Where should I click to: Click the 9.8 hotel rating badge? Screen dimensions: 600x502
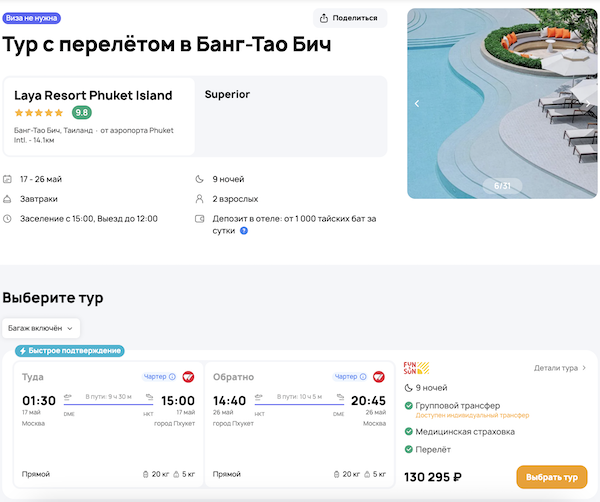pyautogui.click(x=82, y=113)
